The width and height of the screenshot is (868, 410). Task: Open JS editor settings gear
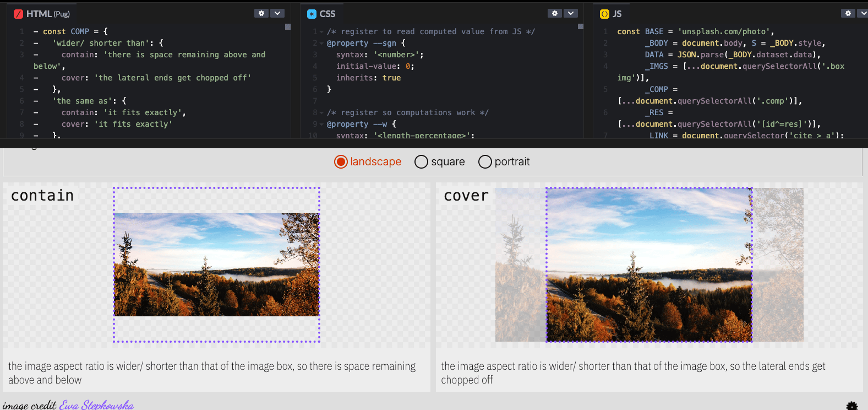pyautogui.click(x=848, y=13)
